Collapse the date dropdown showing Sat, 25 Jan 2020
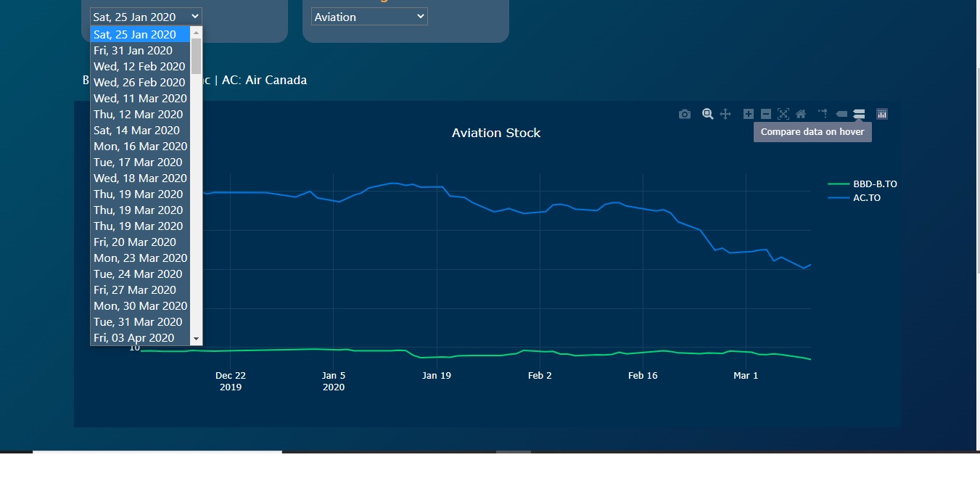The image size is (980, 489). click(x=146, y=17)
